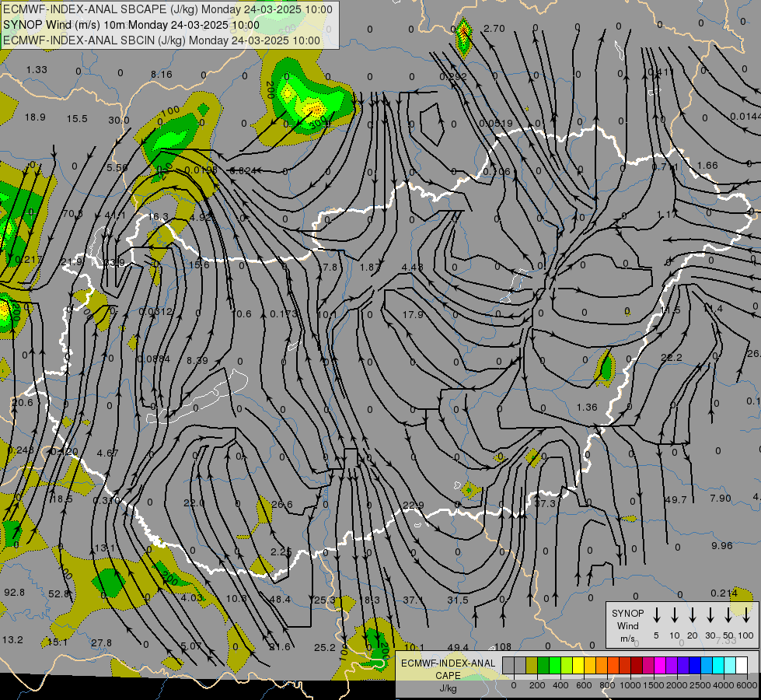
Task: Click the map value 1.33
Action: [37, 69]
